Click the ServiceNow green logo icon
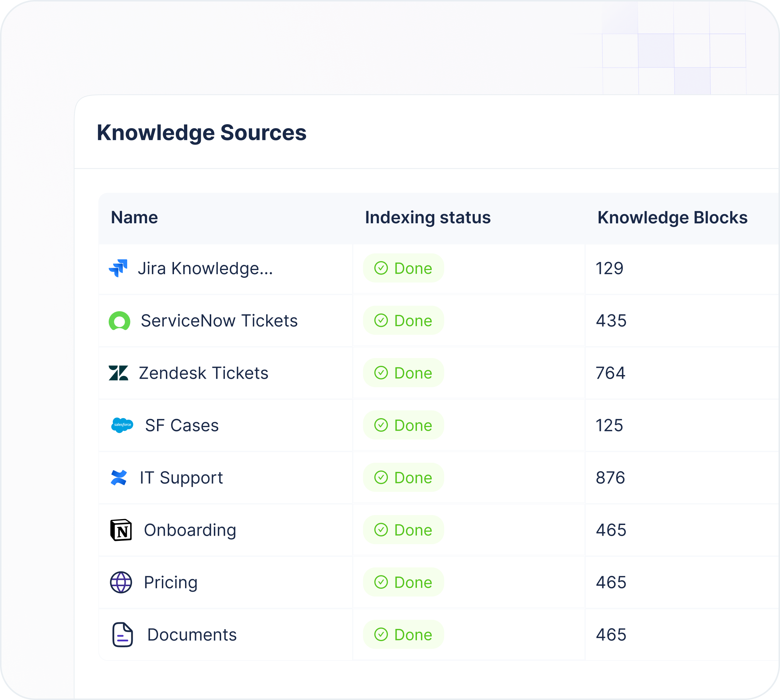This screenshot has height=700, width=780. point(119,321)
